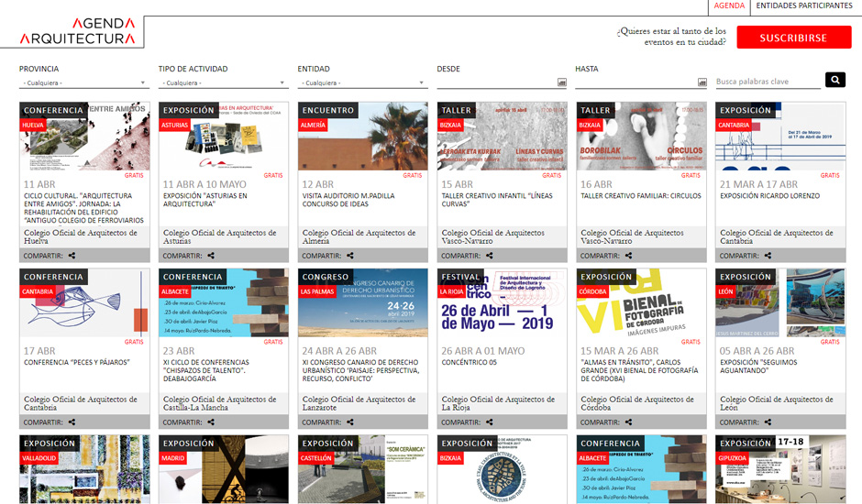The width and height of the screenshot is (862, 504).
Task: Open the Entidades Participantes tab
Action: point(803,5)
